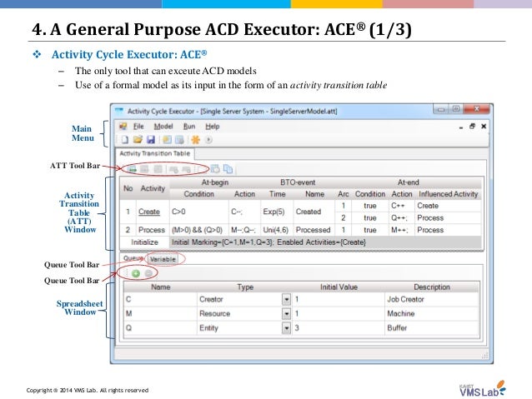
Task: Click the orange asterisk toolbar icon
Action: tap(195, 140)
